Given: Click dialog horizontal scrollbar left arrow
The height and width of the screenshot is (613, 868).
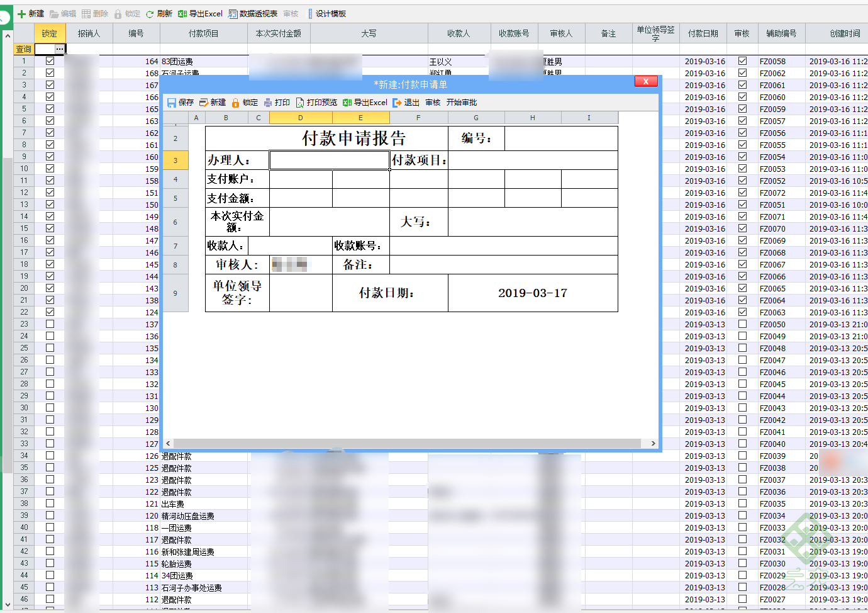Looking at the screenshot, I should click(168, 444).
